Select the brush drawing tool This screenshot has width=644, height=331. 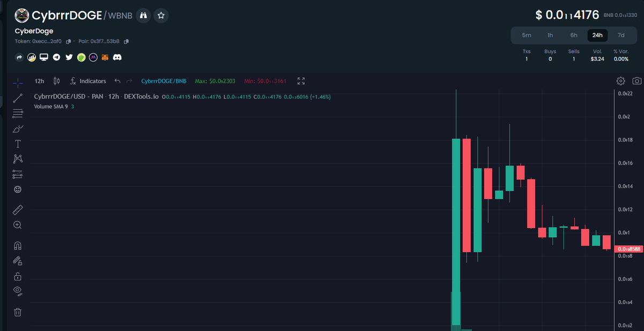18,129
